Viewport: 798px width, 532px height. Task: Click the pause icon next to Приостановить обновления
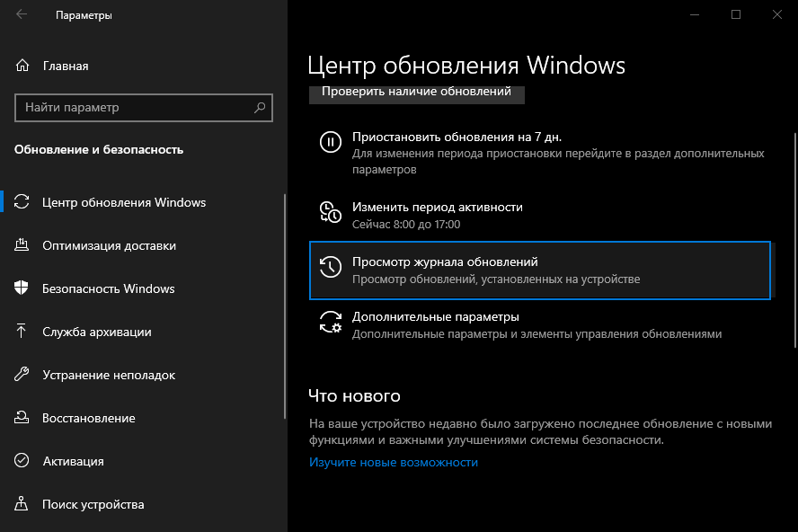point(331,142)
